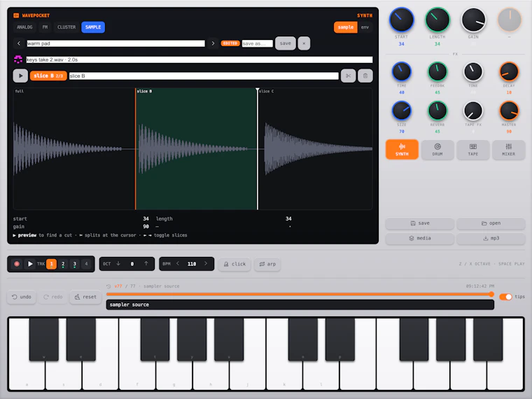This screenshot has width=532, height=399.
Task: Click the REVERB knob
Action: tap(437, 111)
